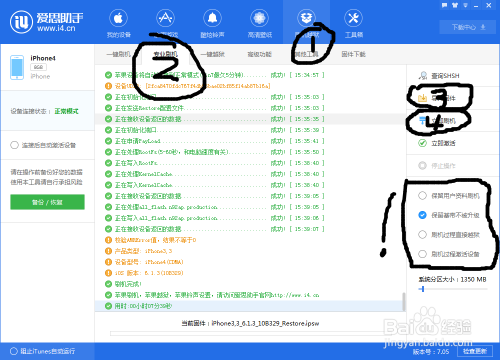
Task: Click the 查询SHSH label
Action: click(x=445, y=76)
